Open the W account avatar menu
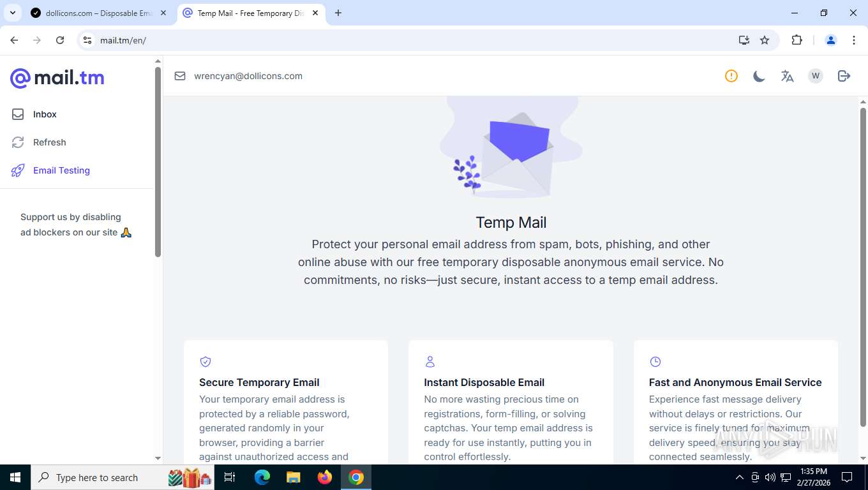 (815, 76)
